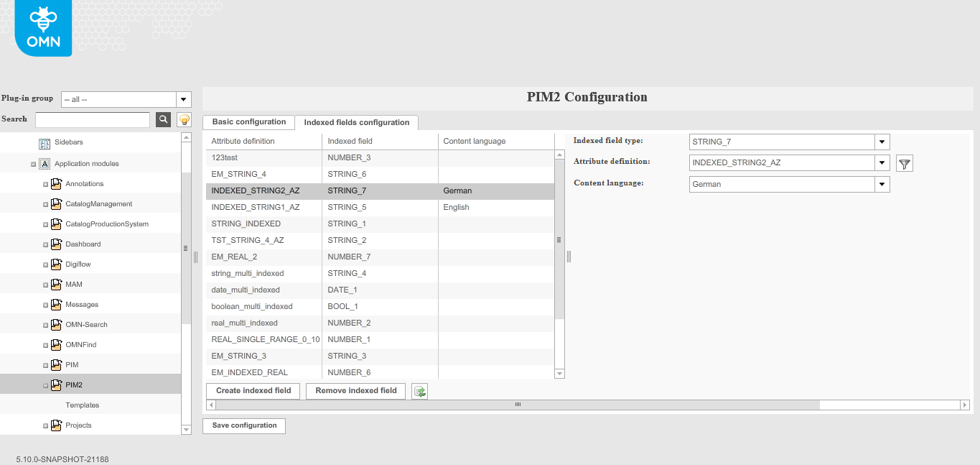Click the search magnifier icon
The width and height of the screenshot is (980, 465).
tap(162, 119)
